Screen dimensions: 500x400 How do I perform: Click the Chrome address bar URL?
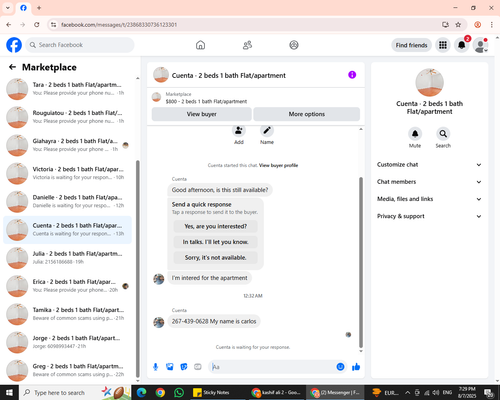(119, 25)
